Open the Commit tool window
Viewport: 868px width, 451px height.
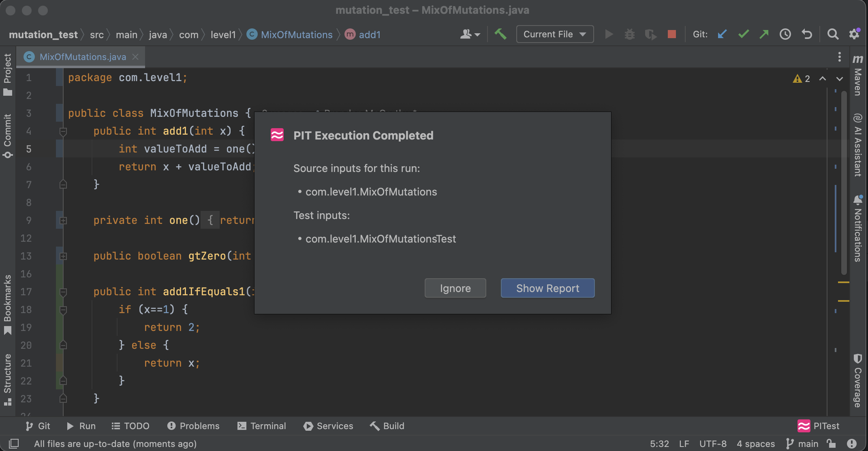pos(7,136)
